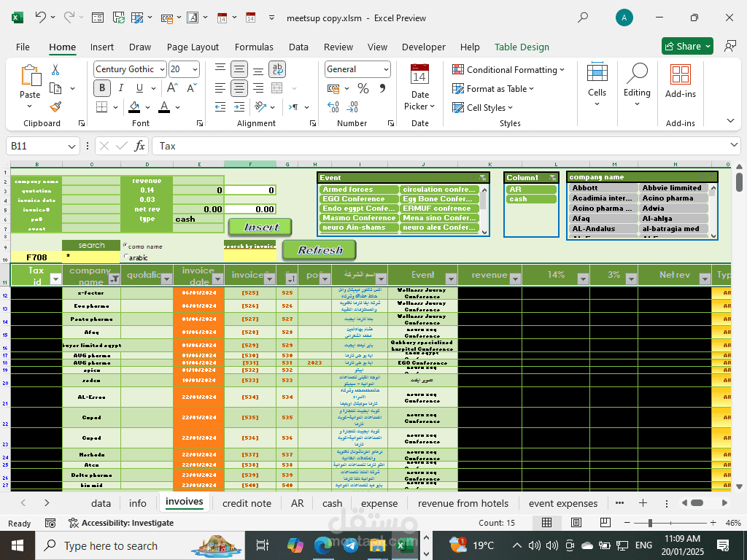Switch to the 'credit note' sheet tab
The width and height of the screenshot is (747, 560).
click(x=247, y=503)
